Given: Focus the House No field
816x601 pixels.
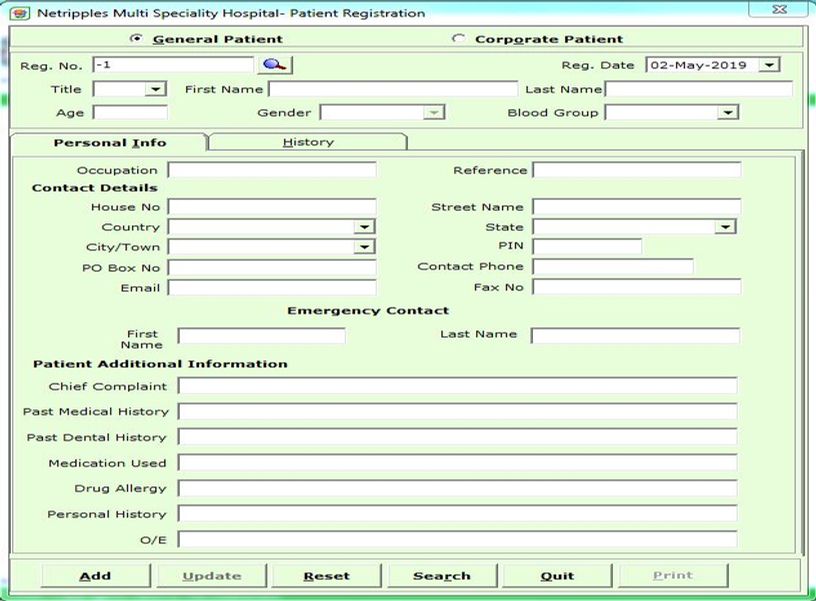Looking at the screenshot, I should 272,207.
